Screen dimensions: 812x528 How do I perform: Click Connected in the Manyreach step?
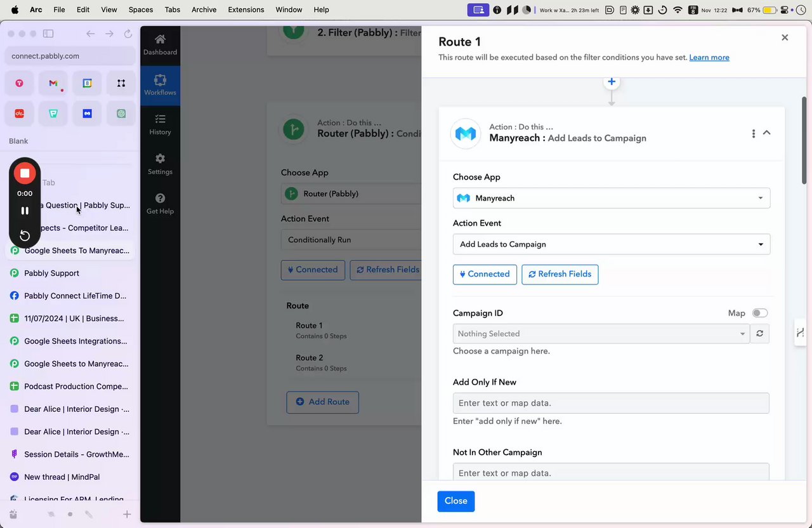click(x=485, y=274)
